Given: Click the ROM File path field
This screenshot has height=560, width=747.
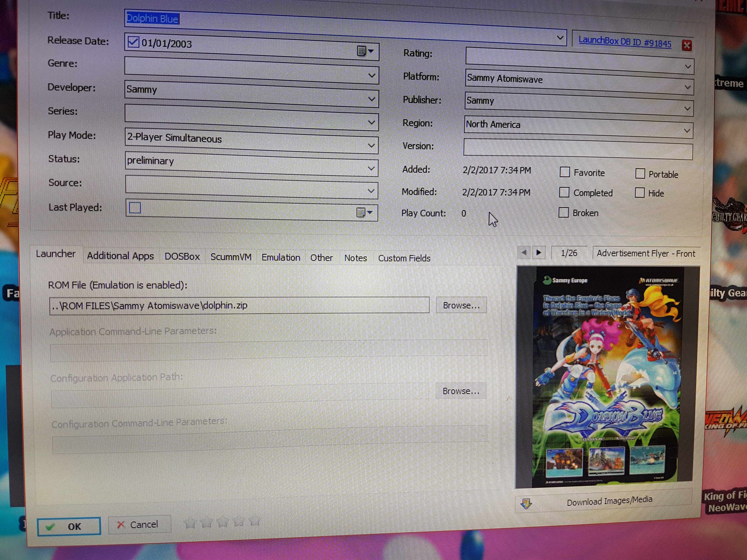Looking at the screenshot, I should pos(239,306).
